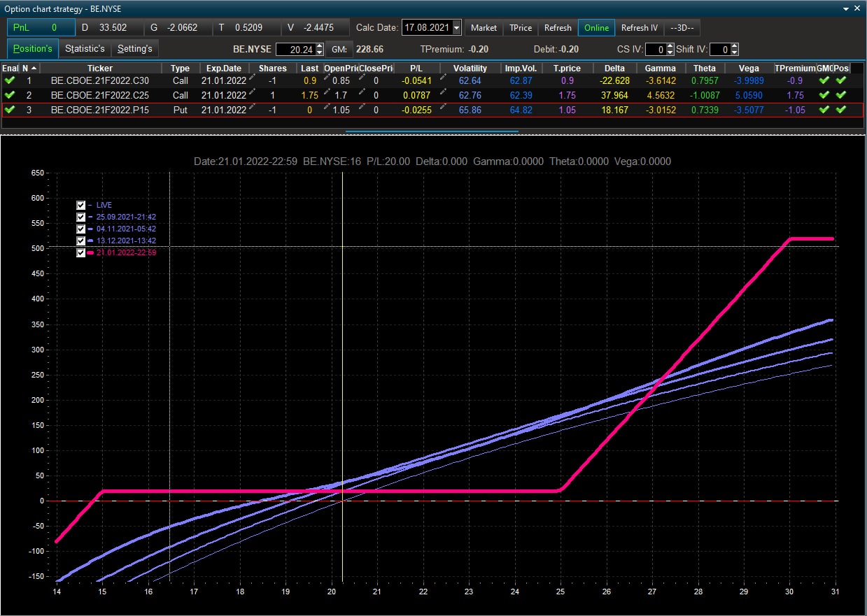Sort table by Ticker column header
867x616 pixels.
tap(100, 68)
